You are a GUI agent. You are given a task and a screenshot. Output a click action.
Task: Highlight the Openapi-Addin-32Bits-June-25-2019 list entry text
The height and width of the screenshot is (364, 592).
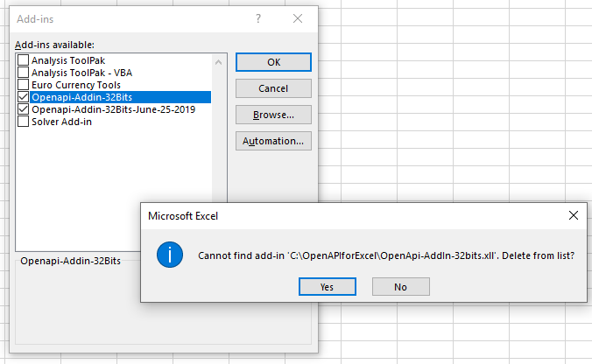(x=113, y=110)
